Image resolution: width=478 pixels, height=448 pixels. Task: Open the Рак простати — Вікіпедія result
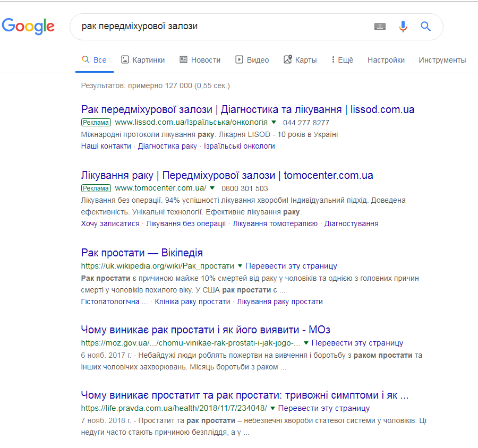(x=142, y=253)
